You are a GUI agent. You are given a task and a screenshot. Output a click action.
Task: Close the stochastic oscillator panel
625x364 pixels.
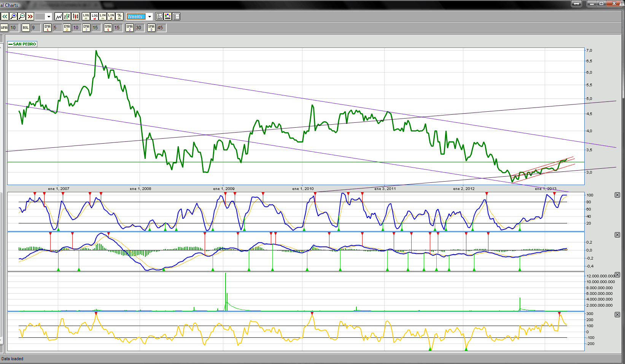pos(617,195)
